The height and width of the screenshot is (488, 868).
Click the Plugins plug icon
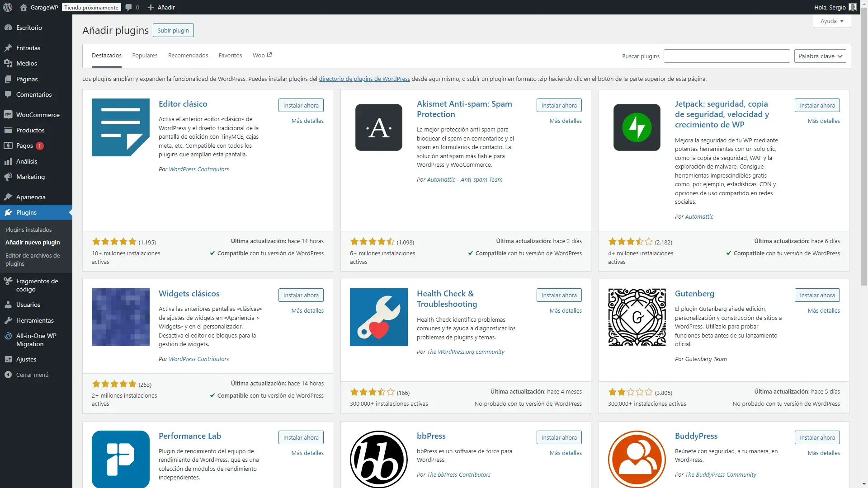8,212
